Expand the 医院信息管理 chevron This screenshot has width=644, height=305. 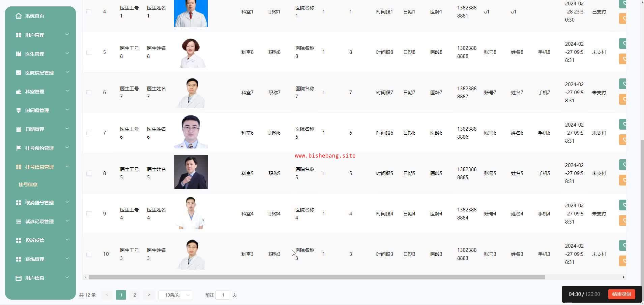[x=67, y=72]
